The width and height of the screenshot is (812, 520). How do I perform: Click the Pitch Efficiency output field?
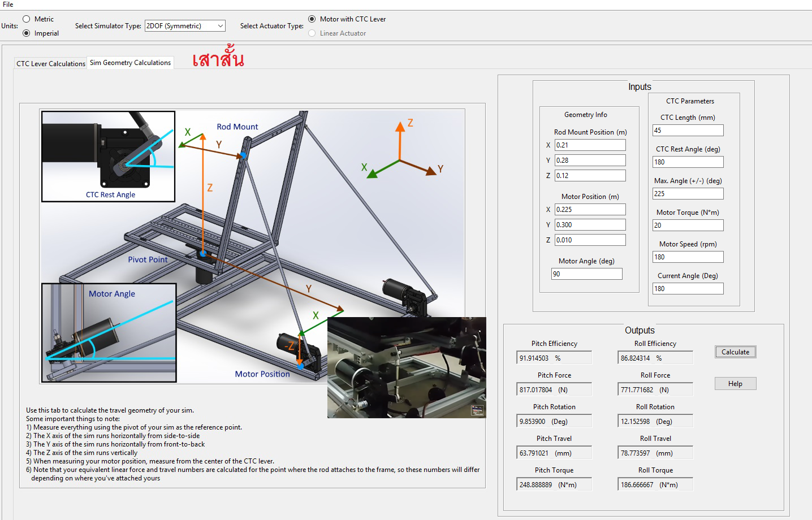point(554,358)
